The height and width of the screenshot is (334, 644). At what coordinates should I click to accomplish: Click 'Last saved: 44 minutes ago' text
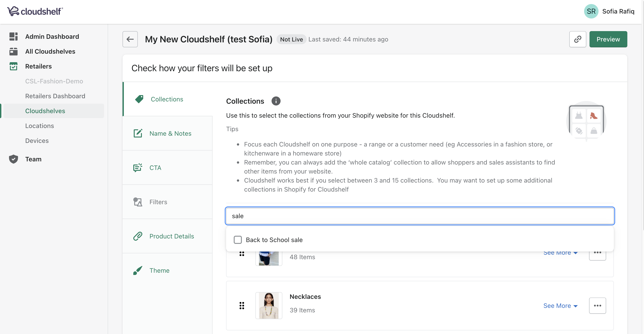pyautogui.click(x=348, y=39)
